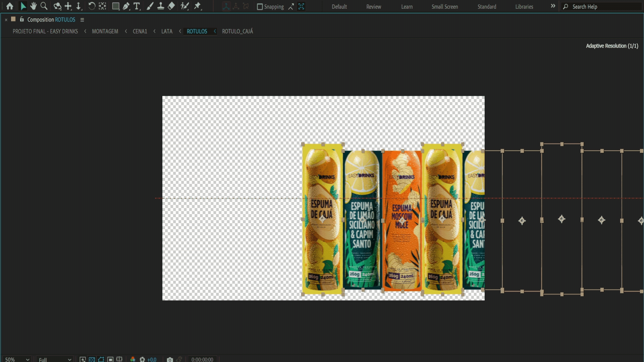
Task: Select the Hand tool
Action: (x=33, y=6)
